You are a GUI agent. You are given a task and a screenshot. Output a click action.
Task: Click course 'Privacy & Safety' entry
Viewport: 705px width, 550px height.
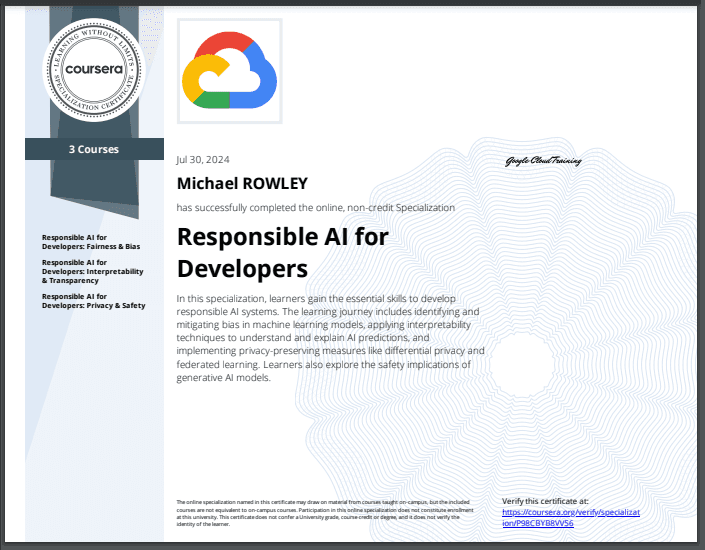tap(94, 301)
